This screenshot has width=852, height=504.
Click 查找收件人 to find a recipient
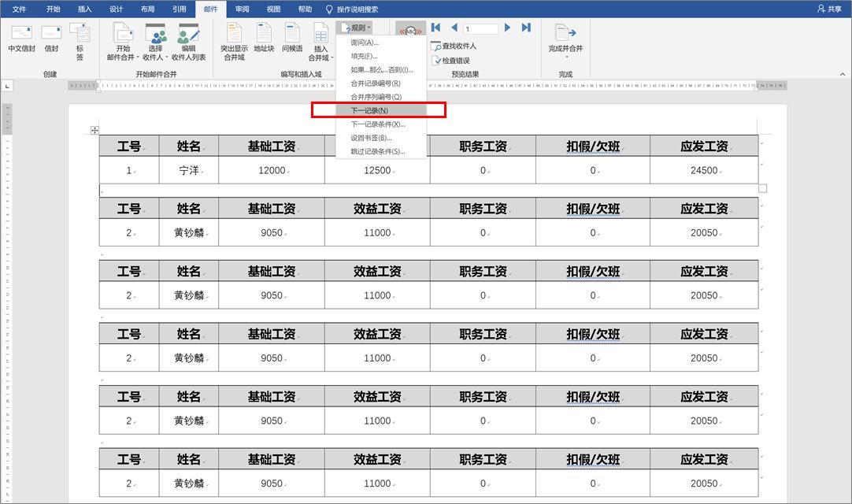(456, 46)
